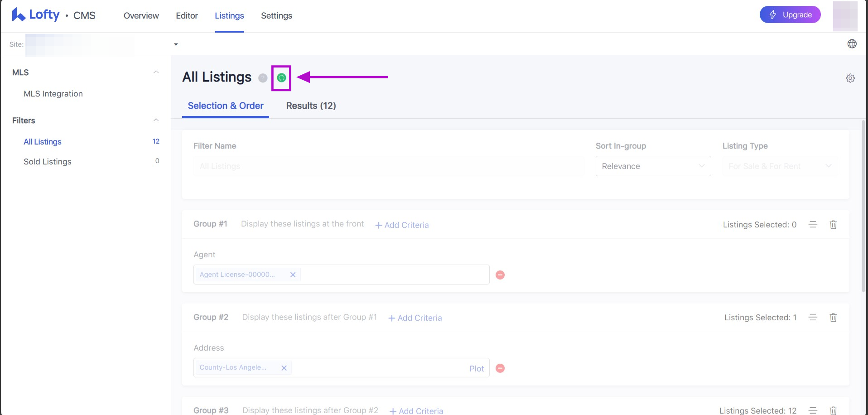Click the reorder handle for Group #2

[x=813, y=318]
